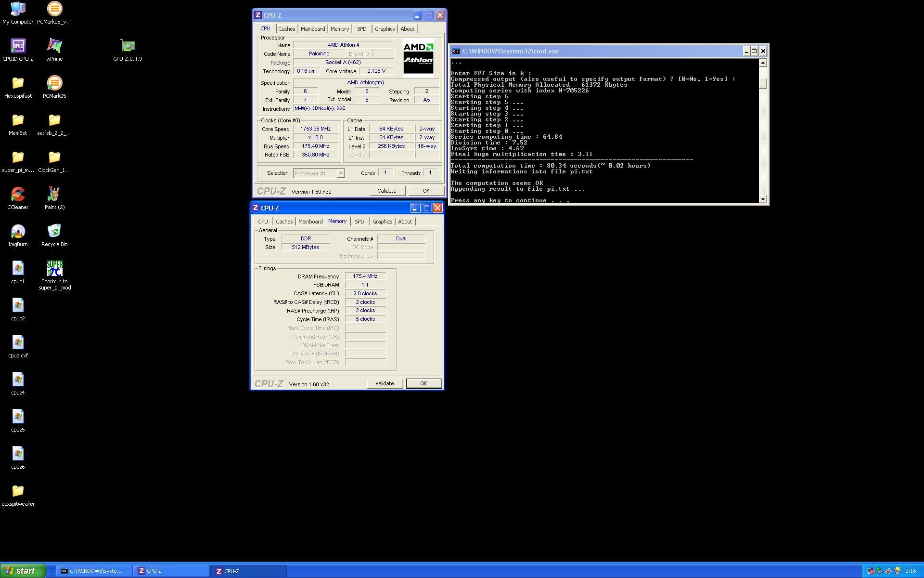Open Graphics tab in lower CPU-Z window
Image resolution: width=924 pixels, height=578 pixels.
383,222
